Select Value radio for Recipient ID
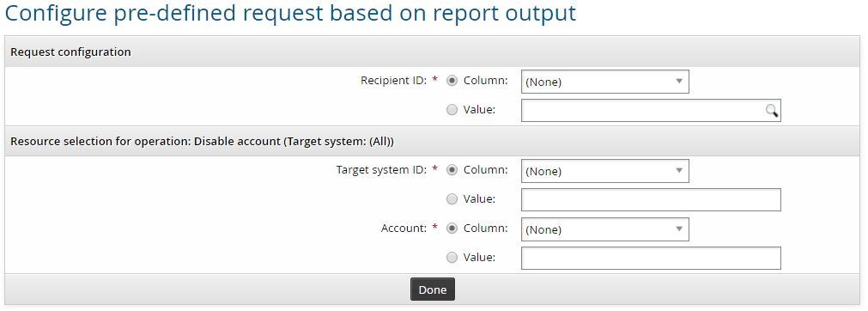868x311 pixels. (x=452, y=110)
